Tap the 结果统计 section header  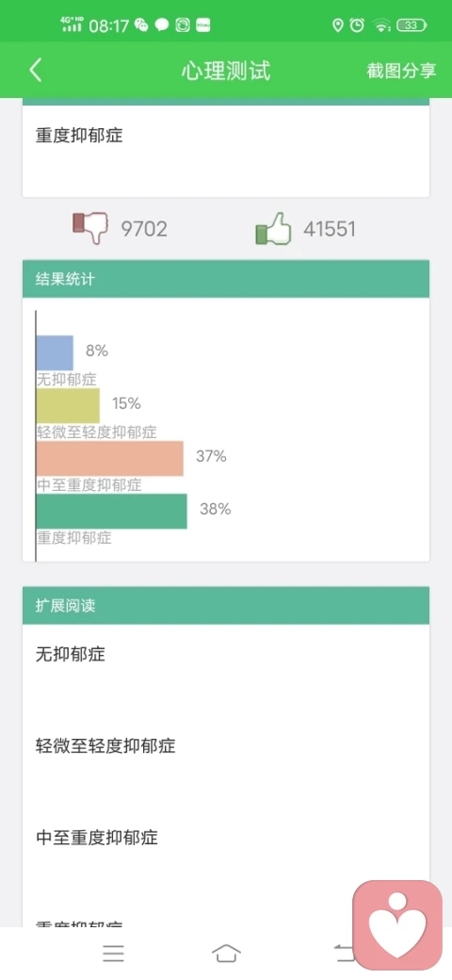click(x=226, y=279)
